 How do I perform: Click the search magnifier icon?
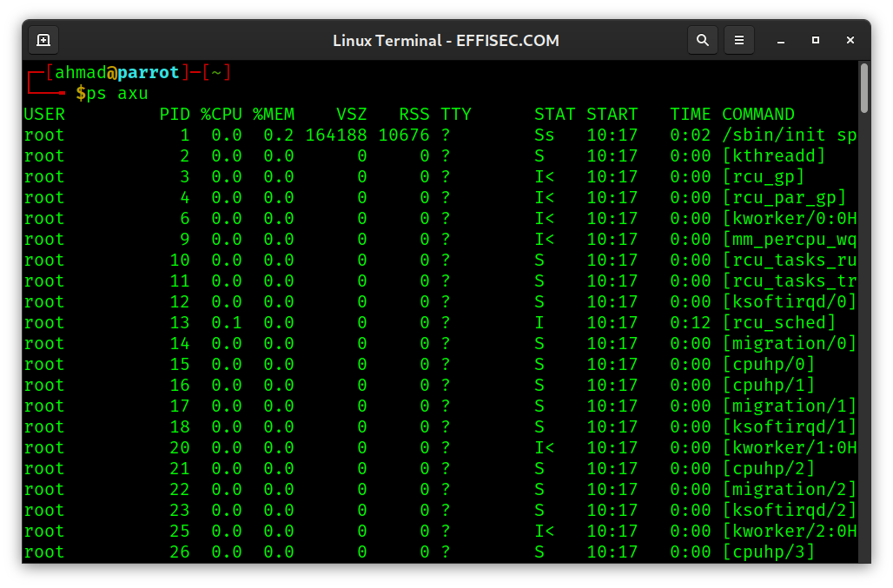point(703,40)
